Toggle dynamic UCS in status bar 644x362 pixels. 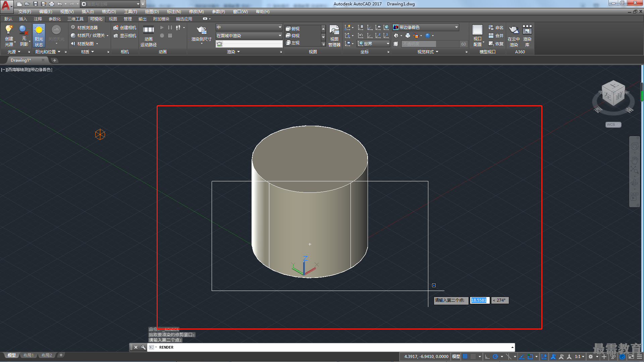544,357
